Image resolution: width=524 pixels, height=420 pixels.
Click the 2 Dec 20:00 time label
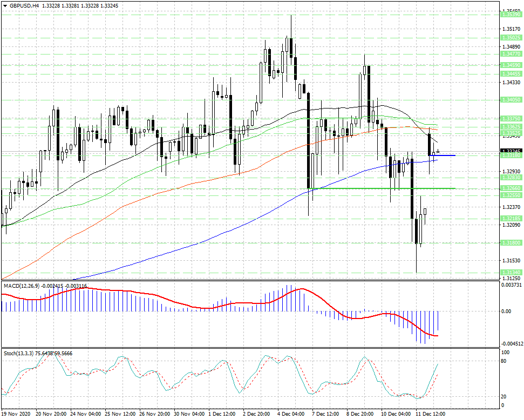(x=257, y=414)
